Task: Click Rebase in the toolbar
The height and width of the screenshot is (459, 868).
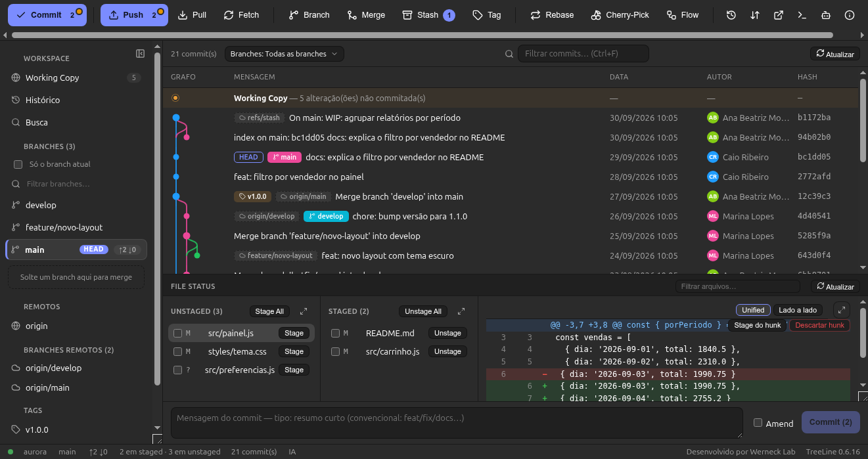Action: pos(552,15)
